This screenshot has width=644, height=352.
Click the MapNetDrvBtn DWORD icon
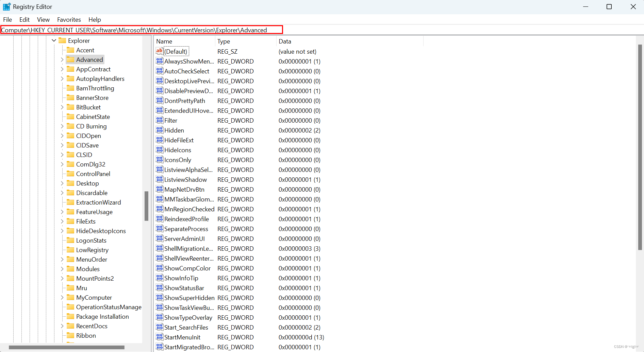tap(160, 189)
